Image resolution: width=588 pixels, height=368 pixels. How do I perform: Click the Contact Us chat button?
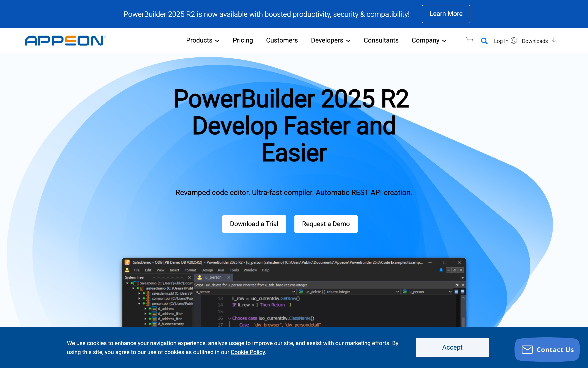point(547,350)
